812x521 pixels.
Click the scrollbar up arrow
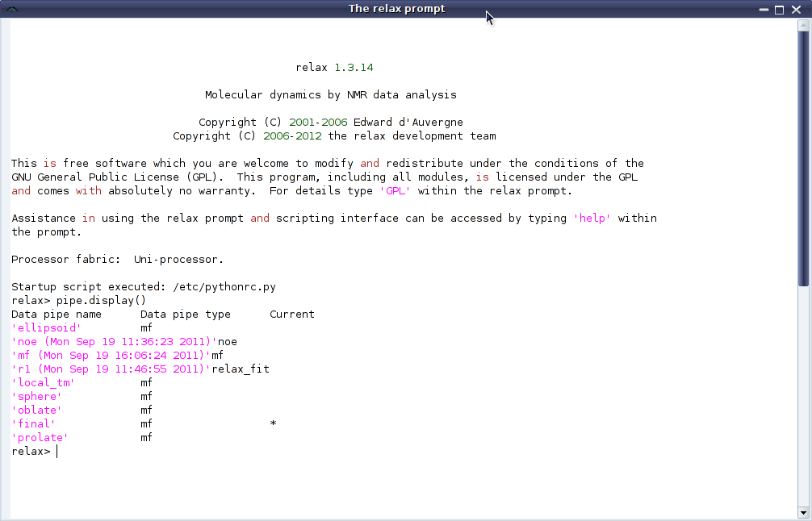[803, 27]
